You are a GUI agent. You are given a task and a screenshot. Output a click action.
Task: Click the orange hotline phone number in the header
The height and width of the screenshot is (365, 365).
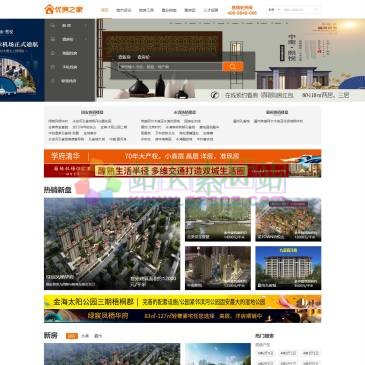(242, 13)
